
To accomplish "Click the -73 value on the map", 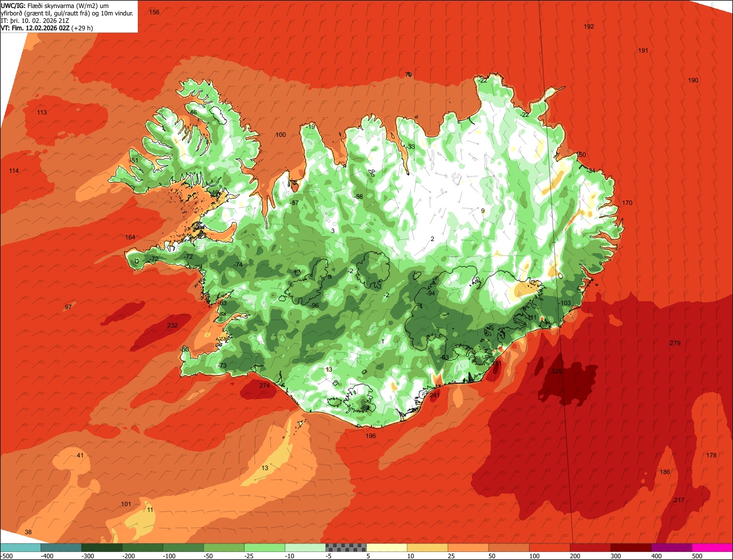I will pyautogui.click(x=222, y=365).
